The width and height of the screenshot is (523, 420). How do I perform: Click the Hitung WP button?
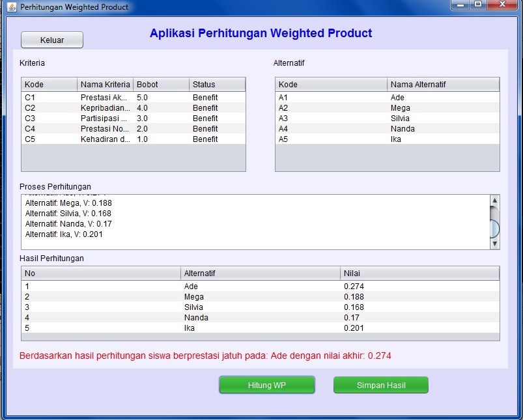click(266, 385)
